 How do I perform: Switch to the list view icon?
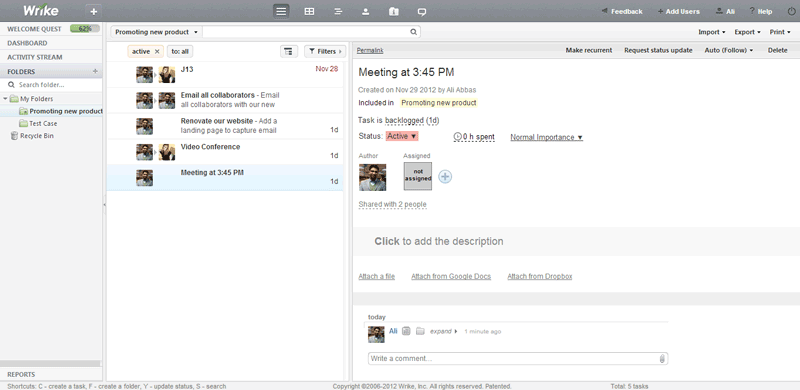click(281, 11)
